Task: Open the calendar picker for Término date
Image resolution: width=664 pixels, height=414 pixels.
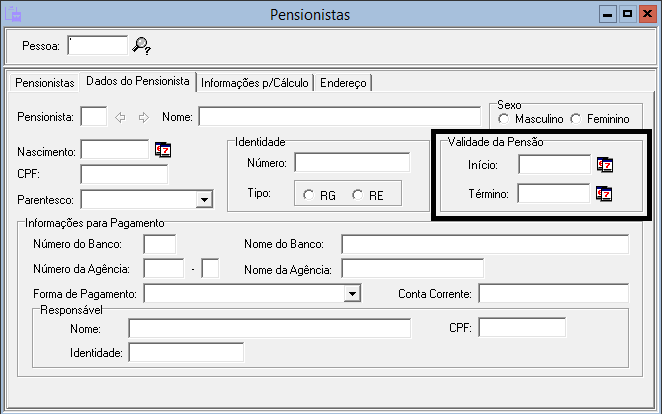Action: tap(605, 193)
